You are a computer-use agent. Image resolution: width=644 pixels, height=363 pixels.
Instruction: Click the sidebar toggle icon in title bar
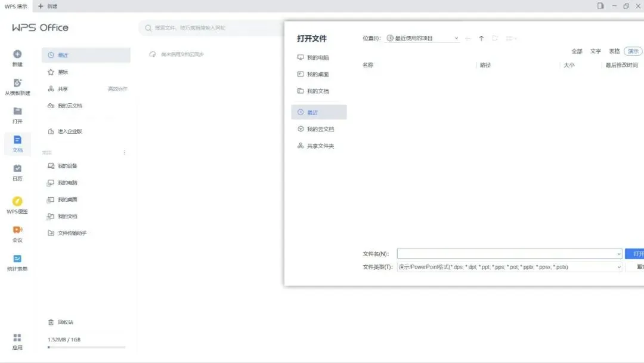(x=600, y=6)
